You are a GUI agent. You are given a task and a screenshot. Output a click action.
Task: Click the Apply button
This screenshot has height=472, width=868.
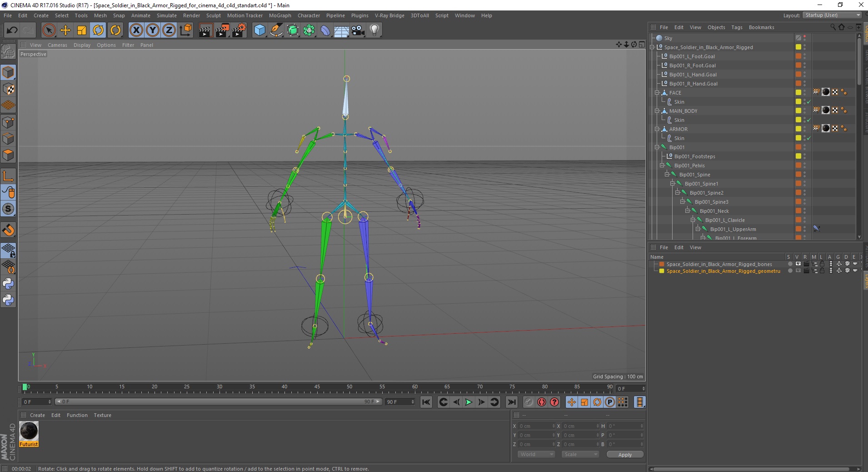[625, 455]
